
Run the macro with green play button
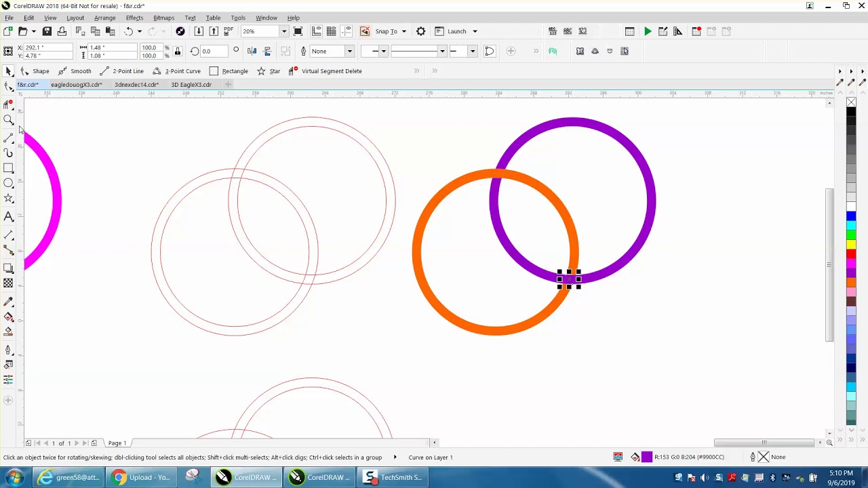[x=648, y=31]
